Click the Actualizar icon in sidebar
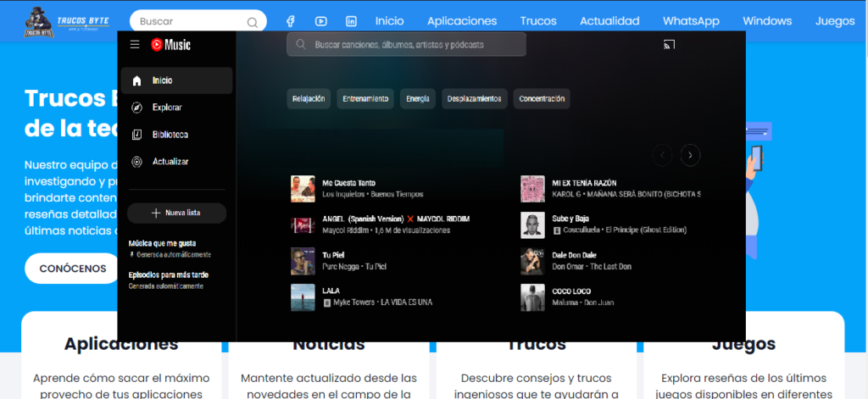Image resolution: width=868 pixels, height=399 pixels. pos(136,162)
